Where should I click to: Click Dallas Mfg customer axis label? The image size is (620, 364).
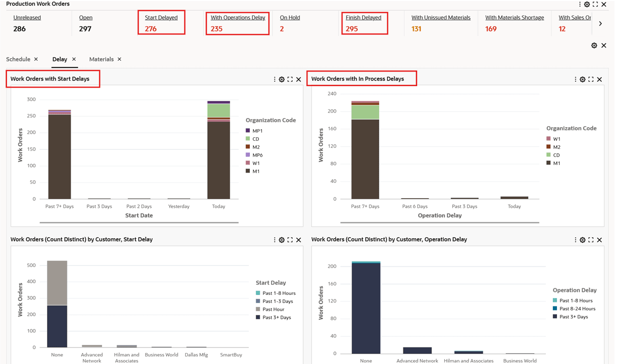coord(196,354)
